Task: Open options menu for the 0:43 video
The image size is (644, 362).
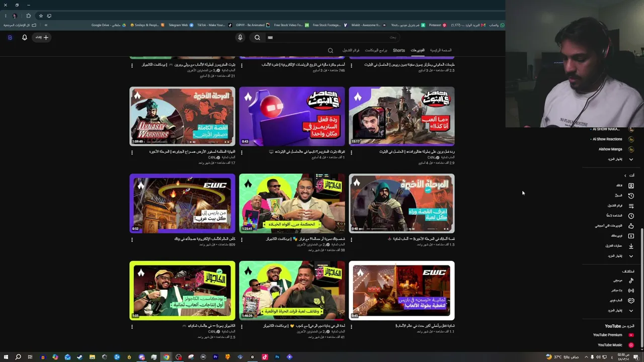Action: point(242,152)
